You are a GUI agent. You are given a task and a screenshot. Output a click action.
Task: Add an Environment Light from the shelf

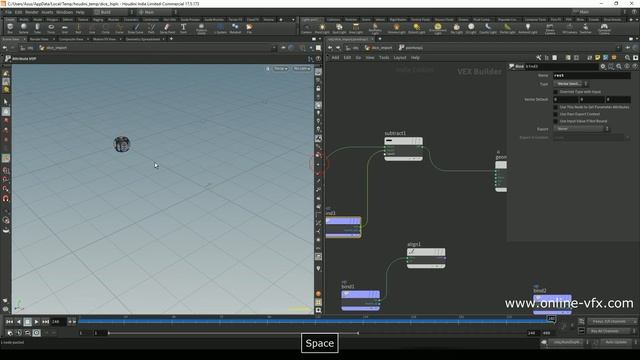[438, 28]
